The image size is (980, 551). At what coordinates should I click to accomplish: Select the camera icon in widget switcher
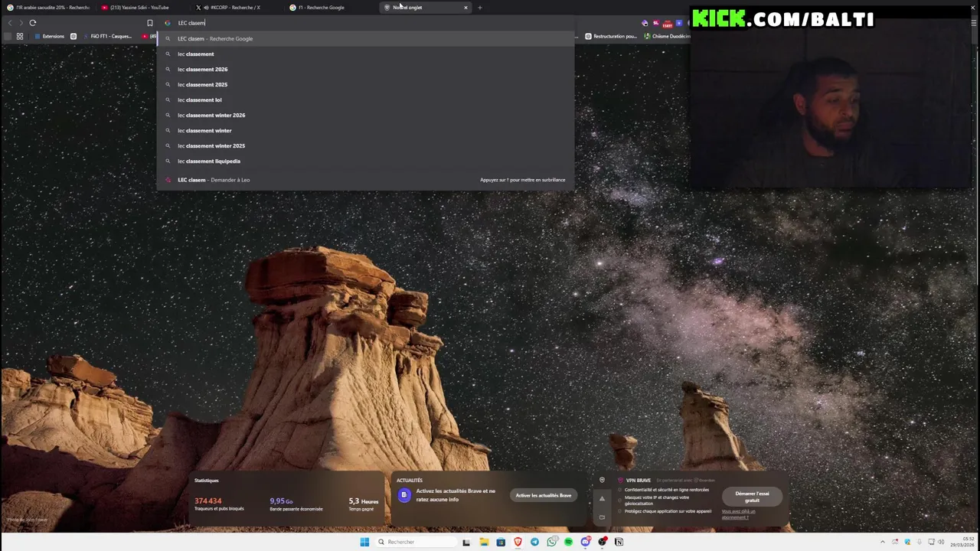click(x=602, y=517)
